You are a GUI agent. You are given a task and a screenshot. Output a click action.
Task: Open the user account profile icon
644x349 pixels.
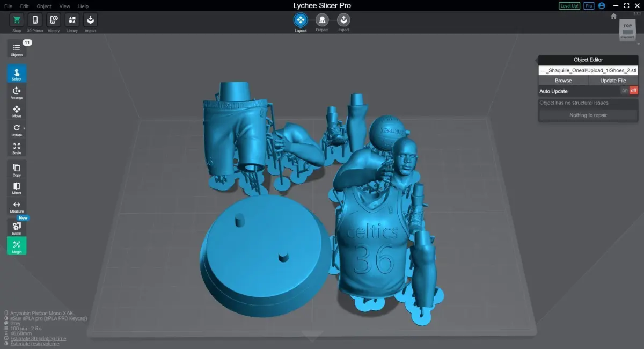click(602, 6)
